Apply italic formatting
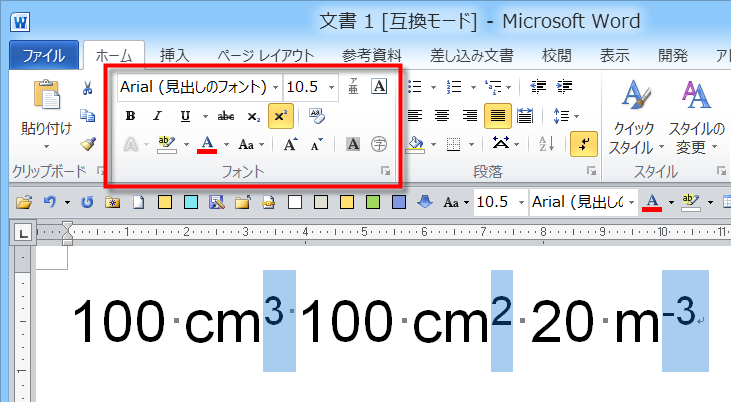Image resolution: width=731 pixels, height=402 pixels. 157,116
